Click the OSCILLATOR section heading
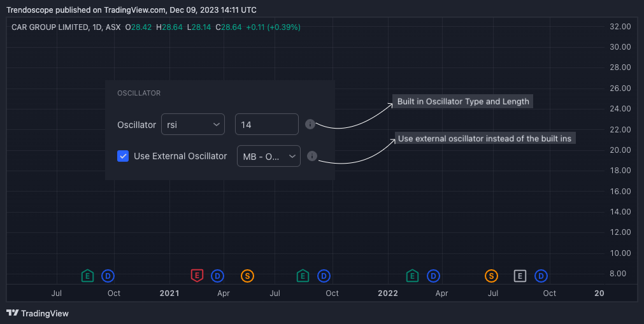The image size is (644, 324). pyautogui.click(x=139, y=93)
